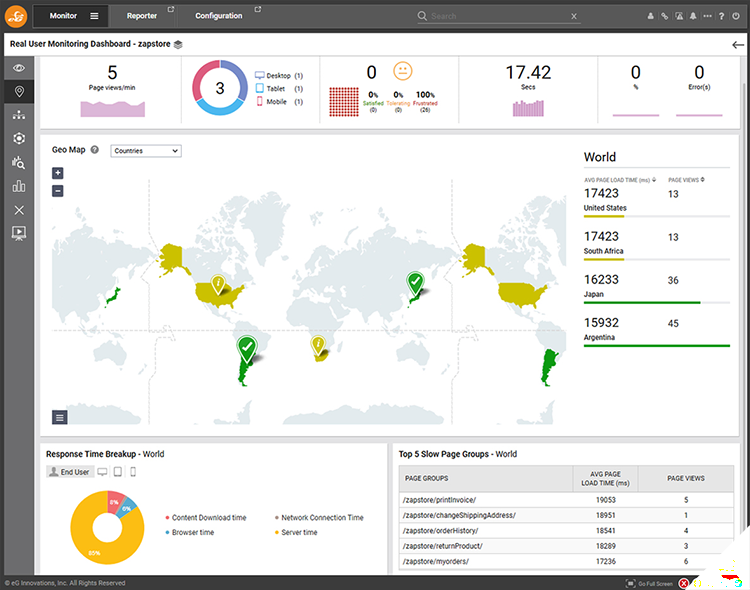Open Reporter in new window icon
750x590 pixels.
[x=171, y=9]
